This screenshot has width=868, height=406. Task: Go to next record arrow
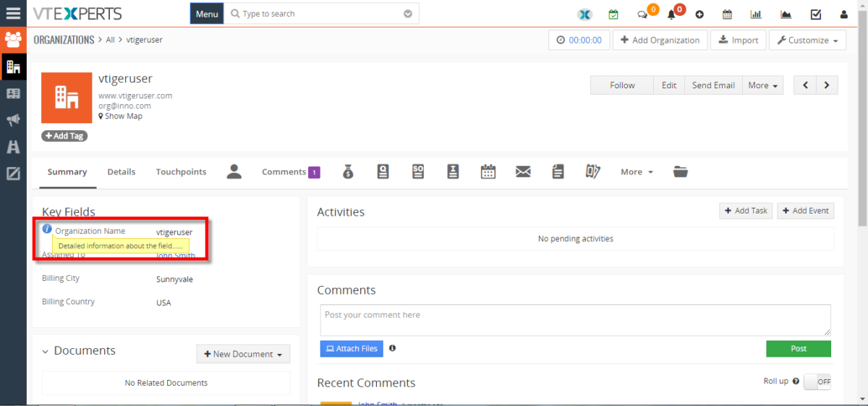coord(827,85)
